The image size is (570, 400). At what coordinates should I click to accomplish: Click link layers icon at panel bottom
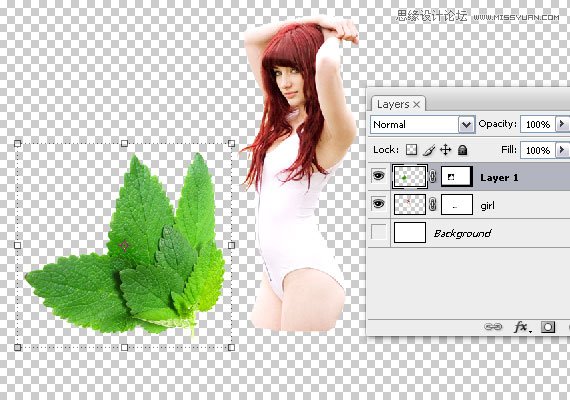(493, 327)
